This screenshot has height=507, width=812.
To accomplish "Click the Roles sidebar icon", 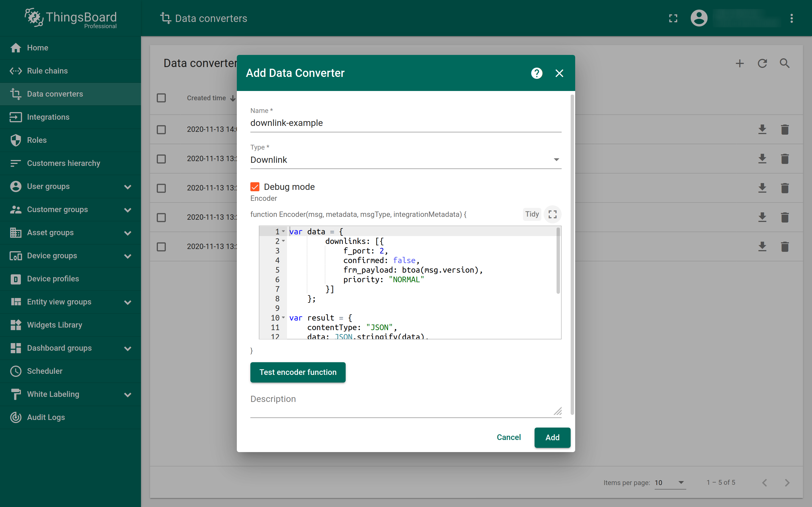I will (16, 140).
